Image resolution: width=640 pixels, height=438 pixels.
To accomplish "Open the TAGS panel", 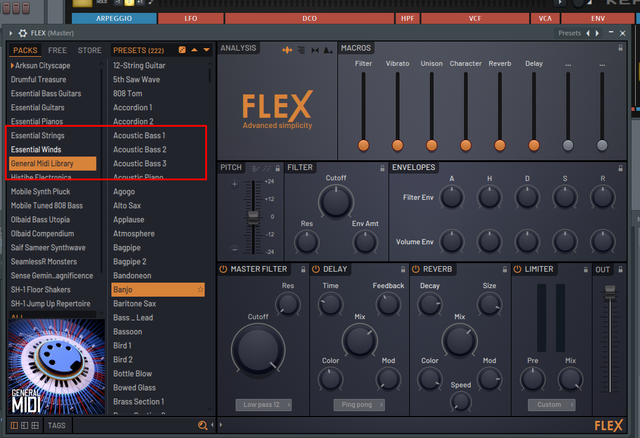I will tap(56, 425).
